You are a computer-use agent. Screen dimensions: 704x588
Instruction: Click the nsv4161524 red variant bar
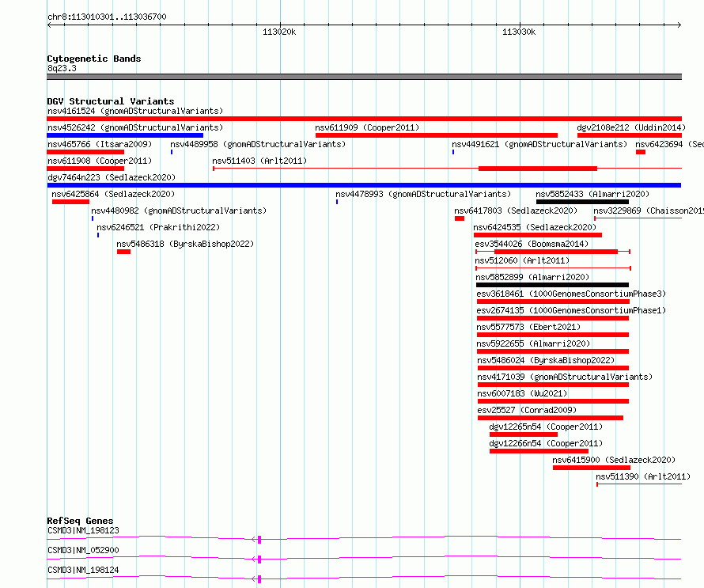point(364,119)
